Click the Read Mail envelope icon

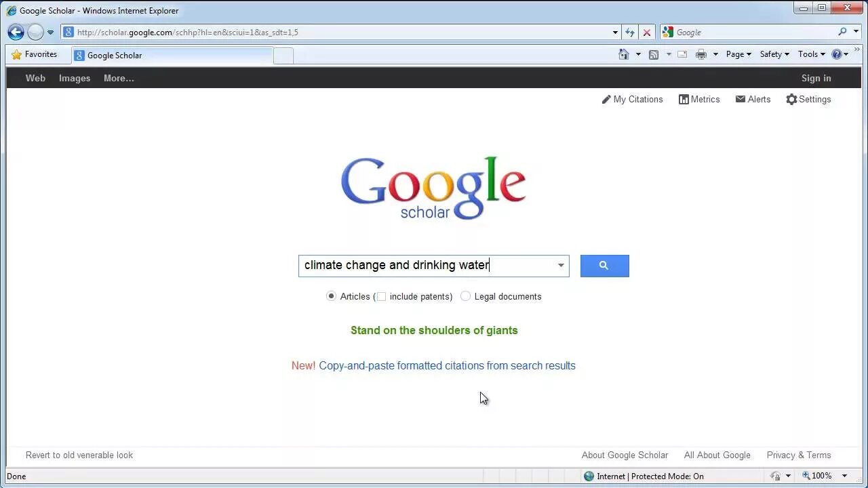point(682,54)
